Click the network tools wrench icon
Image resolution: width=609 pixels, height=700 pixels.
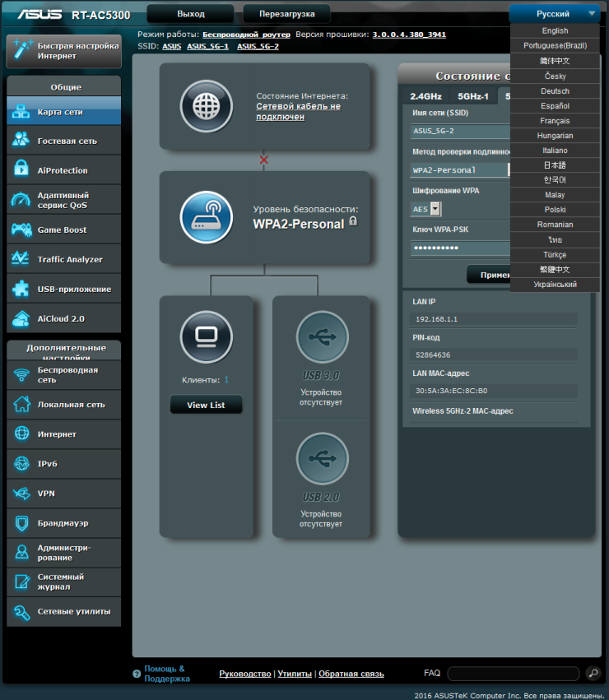point(21,612)
